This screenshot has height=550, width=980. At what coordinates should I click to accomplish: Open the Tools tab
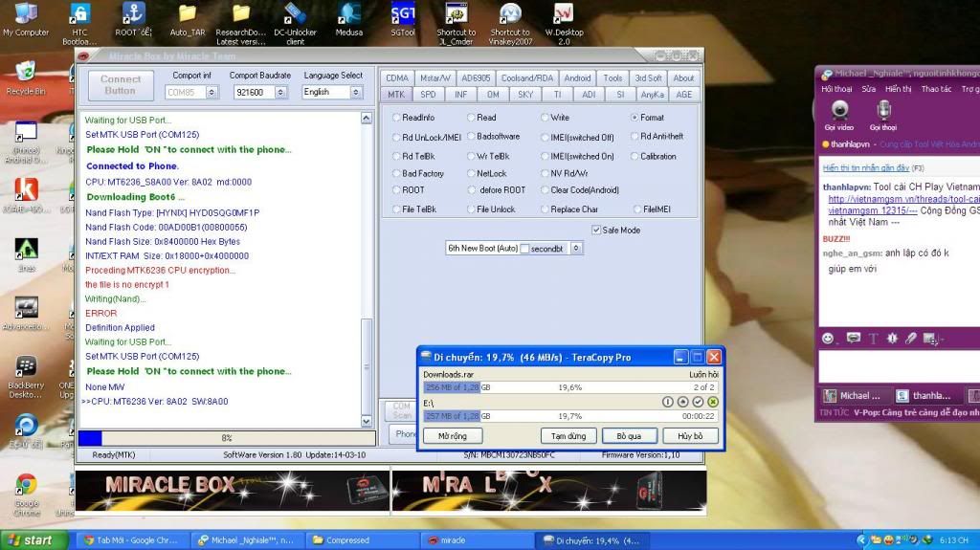[612, 78]
